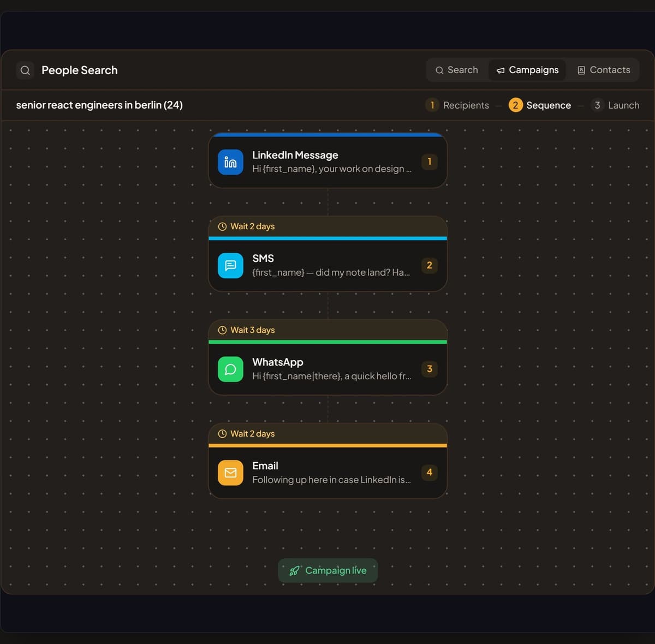Click step number badge 4 on Email card
The height and width of the screenshot is (644, 655).
pos(430,472)
